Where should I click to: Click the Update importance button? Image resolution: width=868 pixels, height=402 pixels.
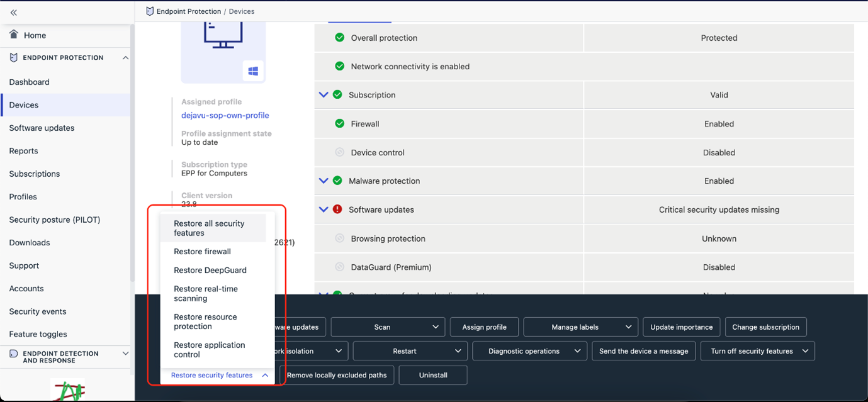click(682, 327)
